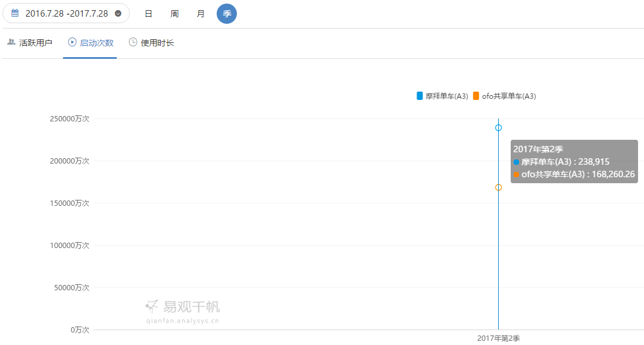The height and width of the screenshot is (345, 644).
Task: Choose the 周 weekly view button
Action: [x=174, y=14]
